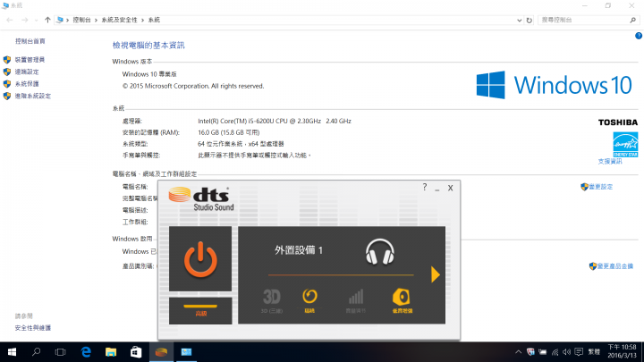Click the TOSHIBA logo
The width and height of the screenshot is (644, 362).
(x=618, y=122)
